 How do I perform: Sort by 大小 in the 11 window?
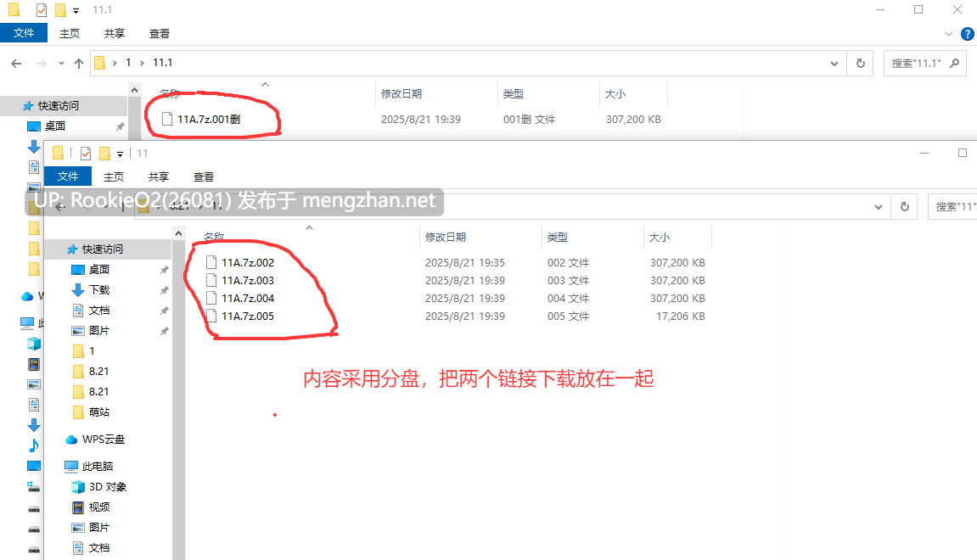coord(660,238)
